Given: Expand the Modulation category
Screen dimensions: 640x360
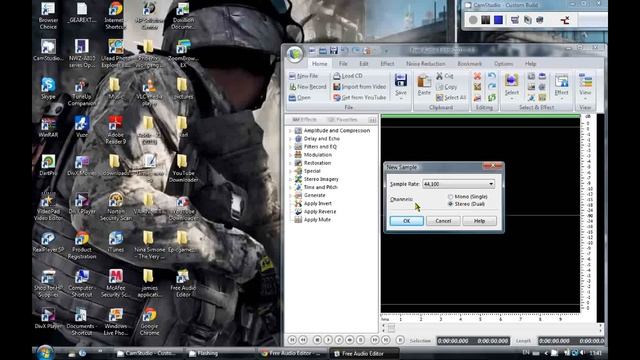Looking at the screenshot, I should point(290,155).
